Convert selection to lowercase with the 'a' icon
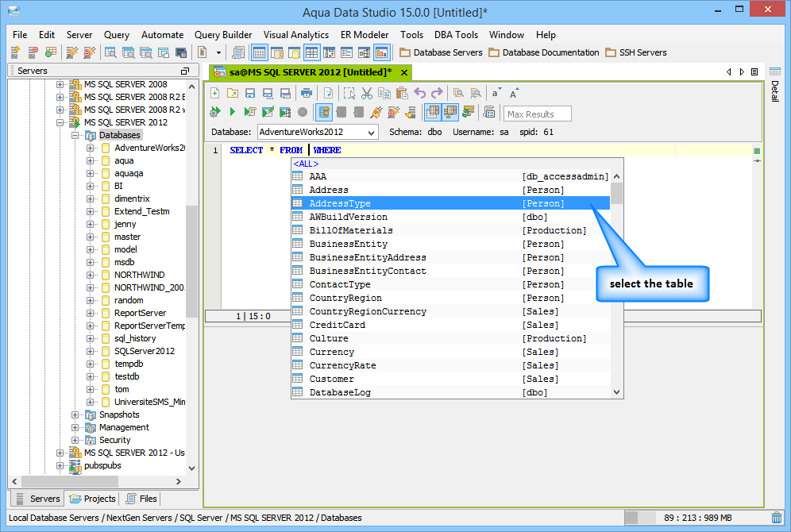The height and width of the screenshot is (532, 791). (x=496, y=93)
